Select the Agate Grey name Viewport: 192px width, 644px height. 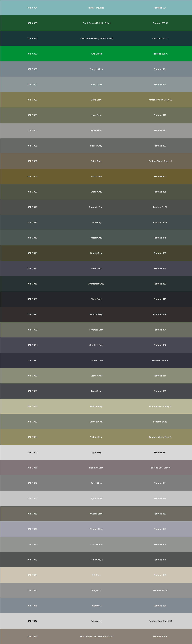(x=96, y=499)
